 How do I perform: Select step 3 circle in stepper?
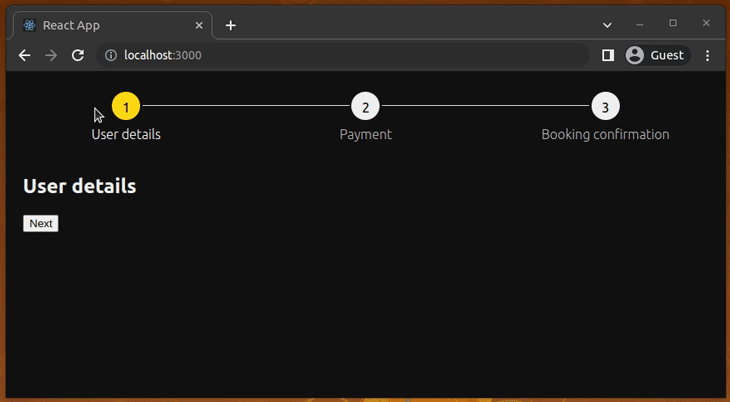point(605,106)
